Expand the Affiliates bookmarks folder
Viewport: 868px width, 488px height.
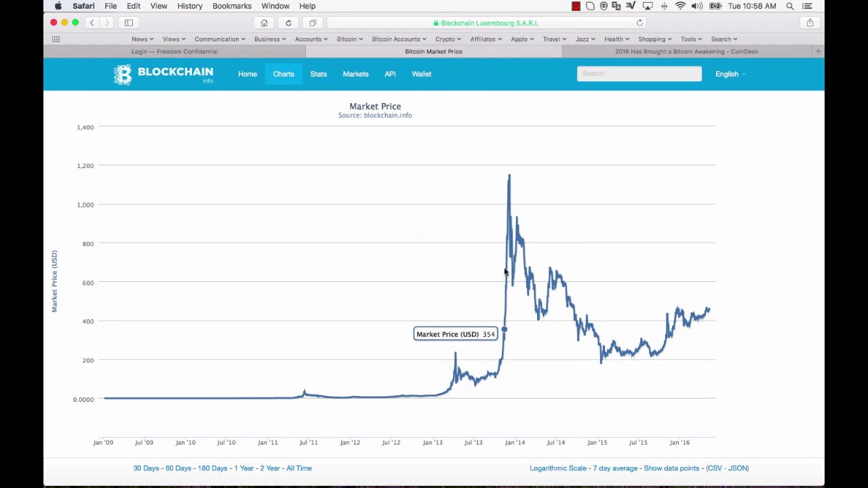(x=486, y=39)
